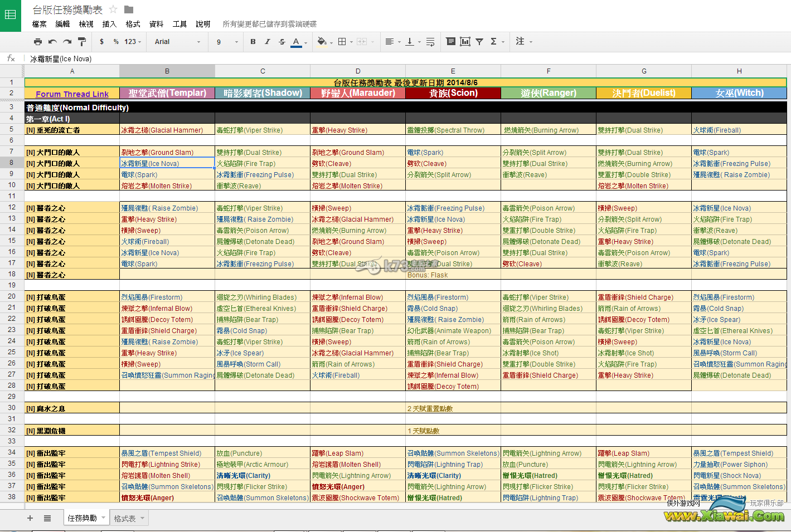Open the functions Σ menu
Screen dimensions: 791x532
click(x=497, y=42)
